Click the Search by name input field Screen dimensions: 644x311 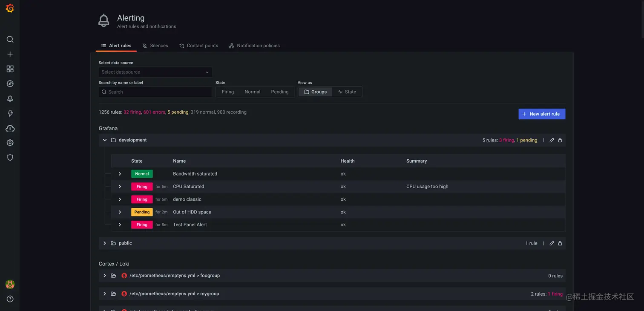tap(155, 92)
